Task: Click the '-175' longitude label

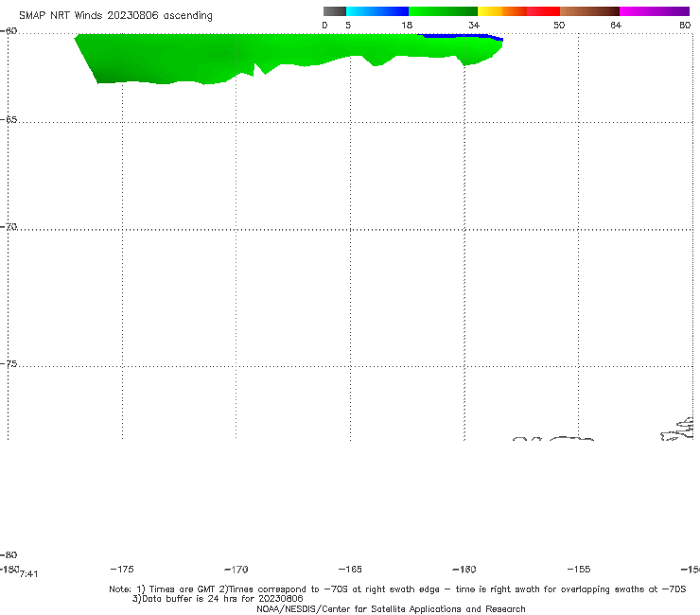Action: coord(122,569)
